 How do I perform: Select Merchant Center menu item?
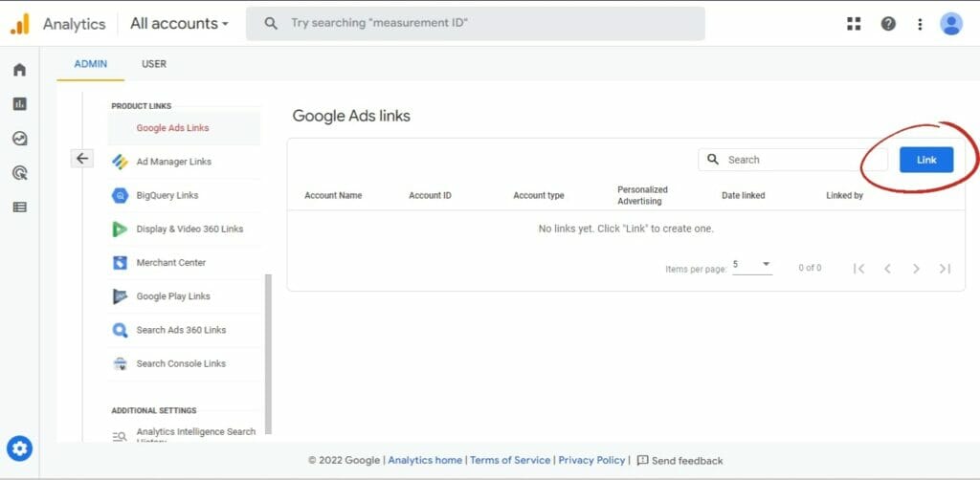[184, 263]
